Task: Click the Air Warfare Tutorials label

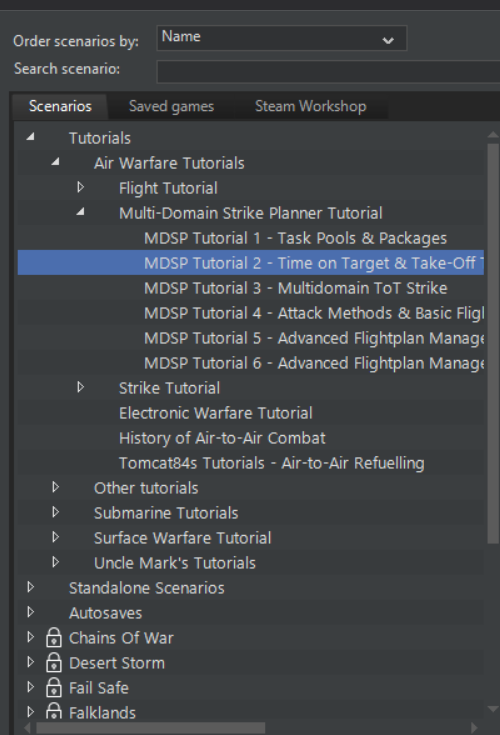Action: 169,163
